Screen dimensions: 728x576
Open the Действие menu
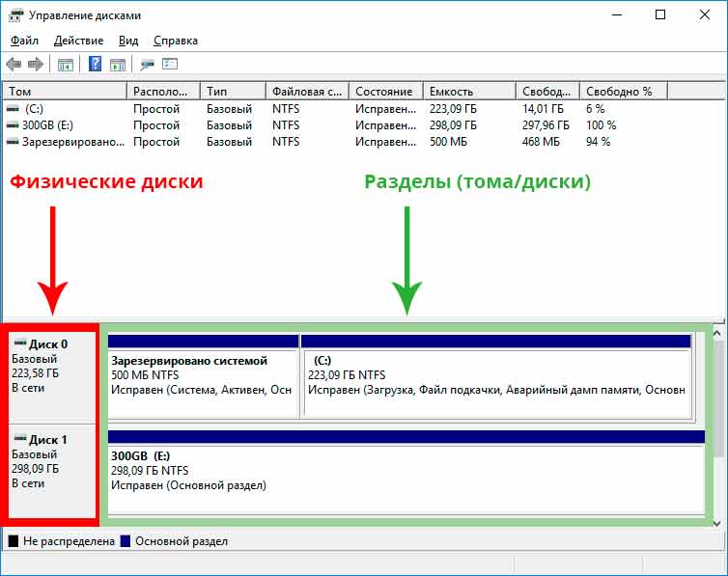click(x=78, y=41)
